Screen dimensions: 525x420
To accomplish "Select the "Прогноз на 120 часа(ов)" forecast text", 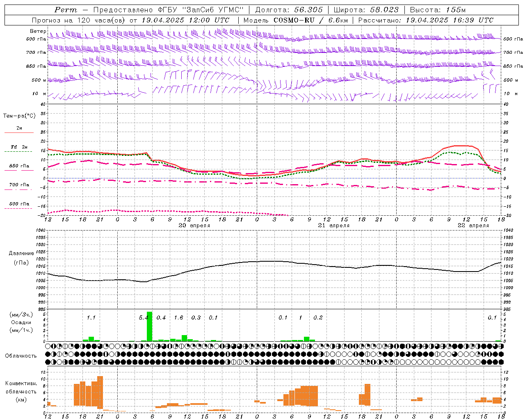I will 79,20.
